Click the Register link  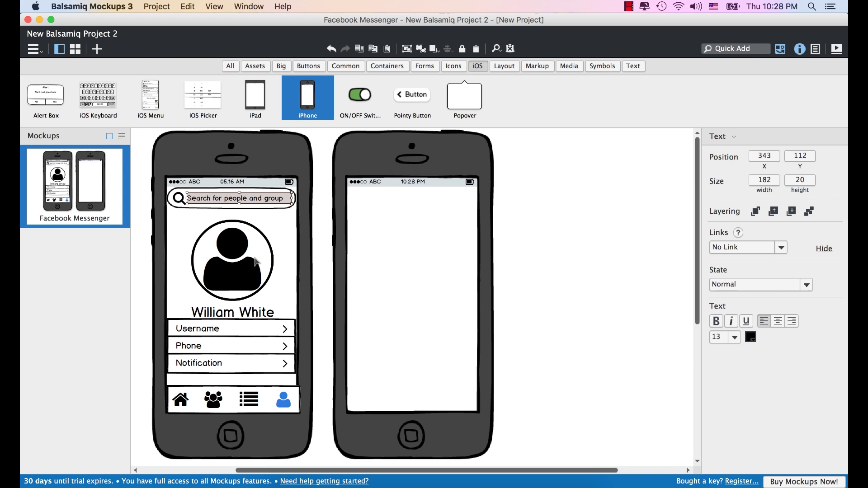(x=742, y=481)
